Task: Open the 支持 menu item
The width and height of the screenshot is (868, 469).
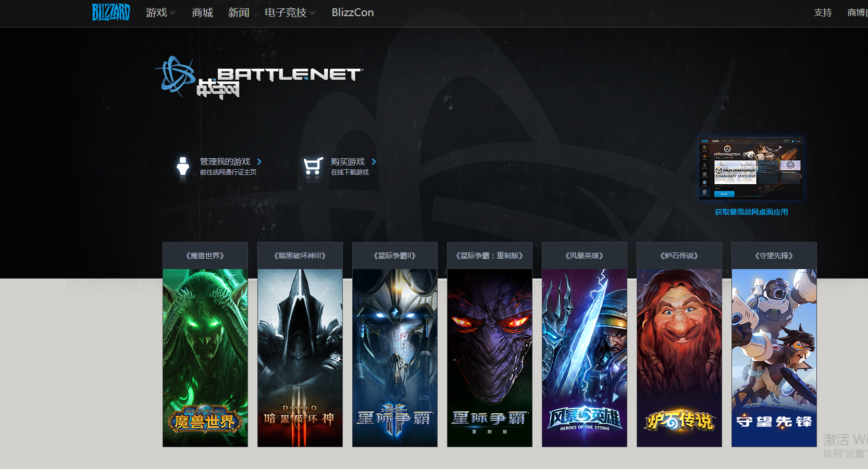Action: pos(823,12)
